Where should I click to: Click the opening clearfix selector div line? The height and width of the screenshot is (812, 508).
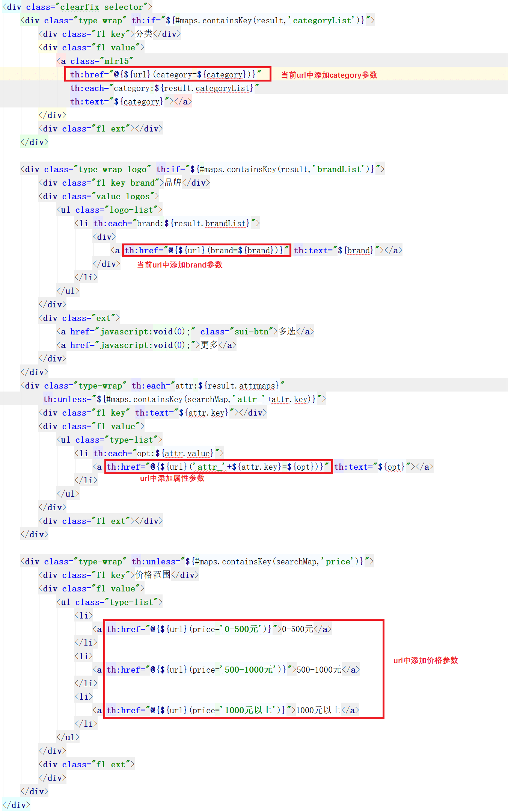click(77, 7)
